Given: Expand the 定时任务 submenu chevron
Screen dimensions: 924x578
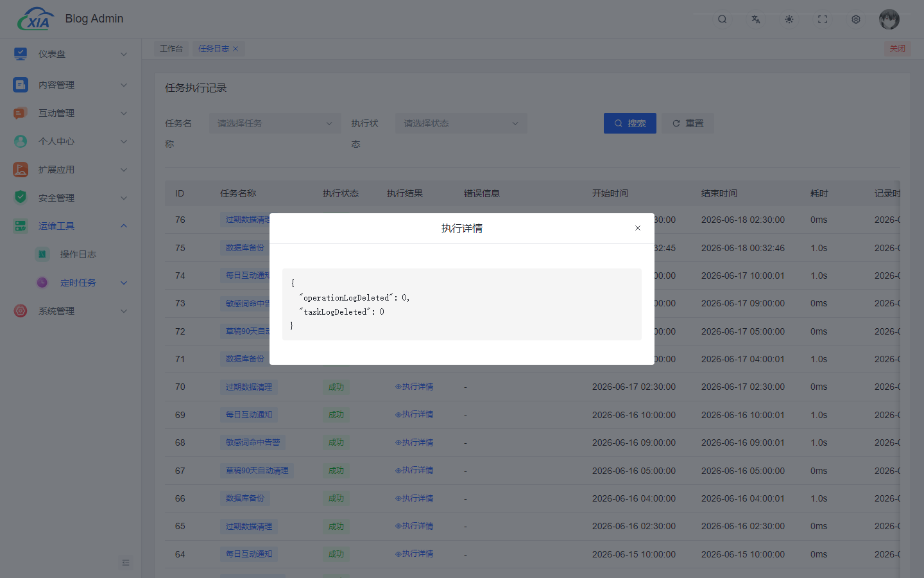Looking at the screenshot, I should (x=124, y=283).
